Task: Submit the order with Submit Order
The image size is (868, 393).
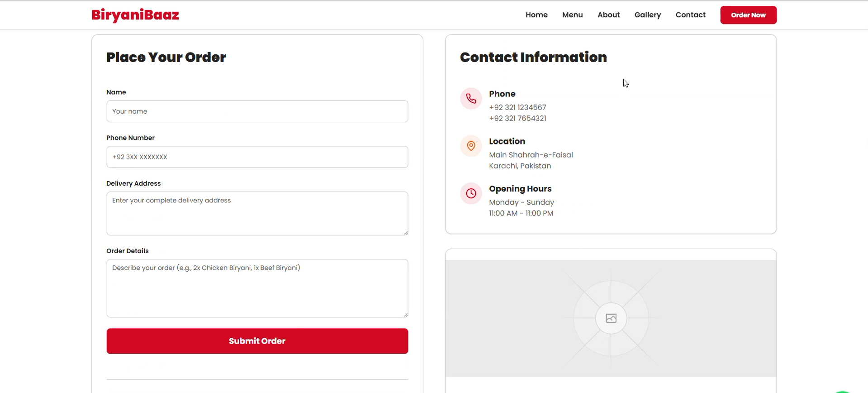Action: [x=257, y=341]
